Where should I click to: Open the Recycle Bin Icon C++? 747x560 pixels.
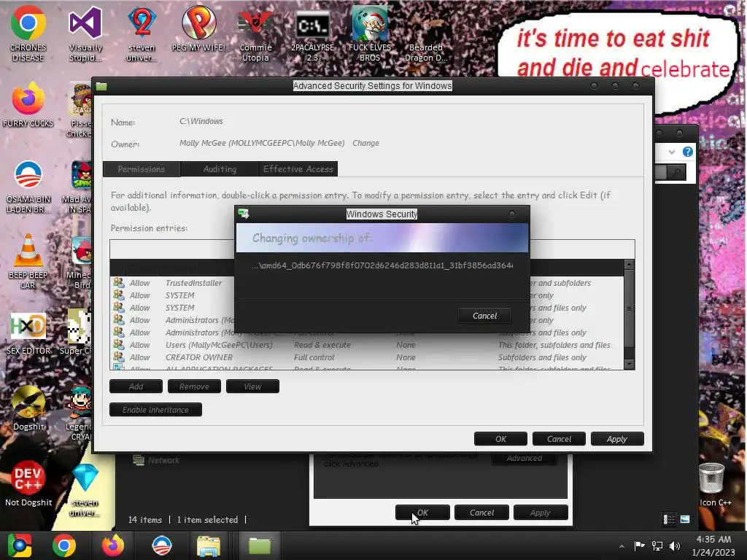tap(715, 484)
